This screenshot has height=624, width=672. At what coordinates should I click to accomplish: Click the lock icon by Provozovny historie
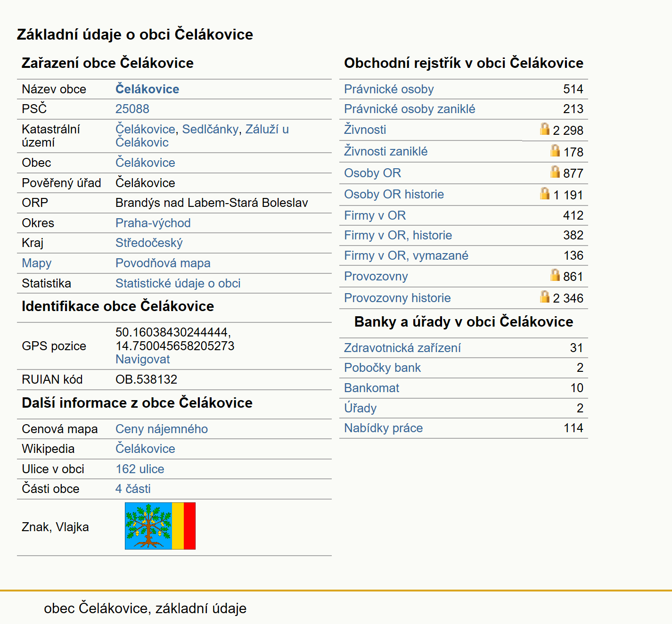pos(545,296)
